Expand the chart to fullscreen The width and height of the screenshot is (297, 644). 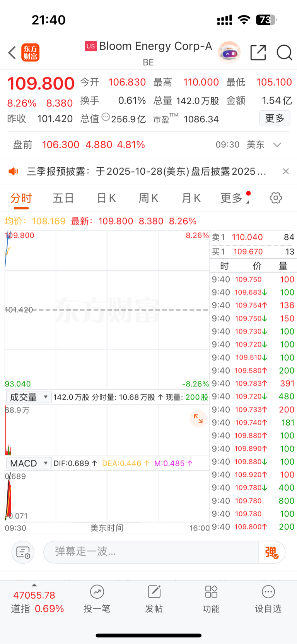198,419
